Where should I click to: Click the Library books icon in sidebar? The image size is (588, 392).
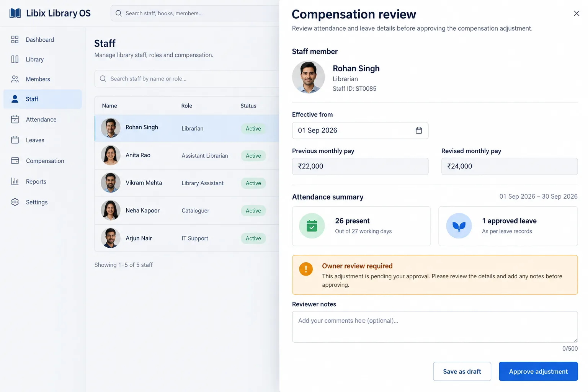pos(15,59)
